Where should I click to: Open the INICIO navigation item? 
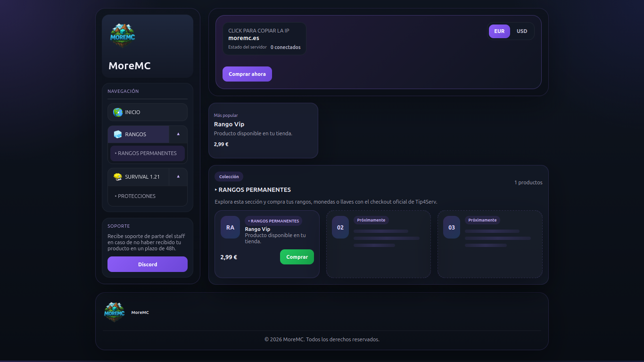click(147, 112)
